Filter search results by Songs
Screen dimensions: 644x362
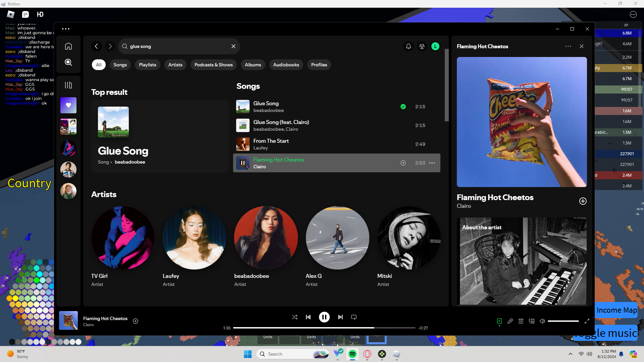120,65
